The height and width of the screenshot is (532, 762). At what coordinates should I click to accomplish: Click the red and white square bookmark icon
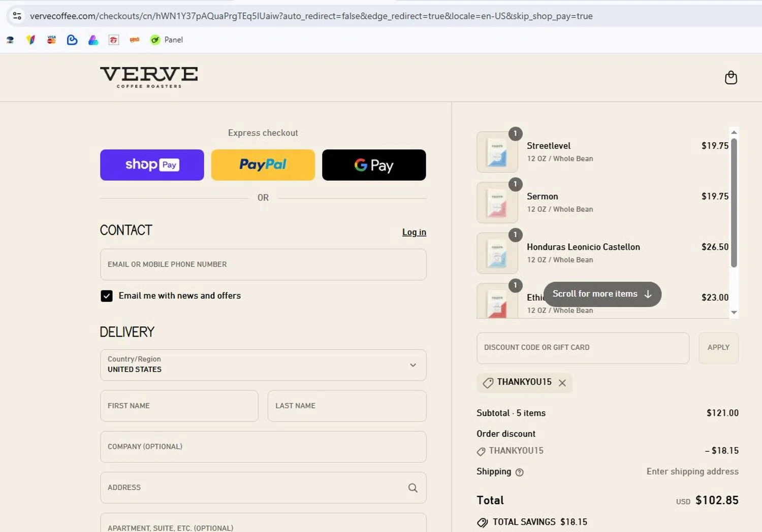114,40
